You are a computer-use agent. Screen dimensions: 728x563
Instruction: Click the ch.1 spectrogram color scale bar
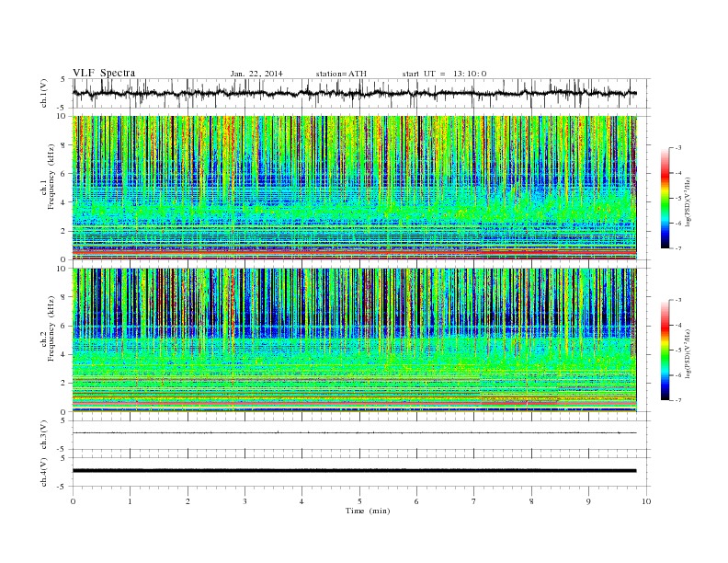[665, 198]
